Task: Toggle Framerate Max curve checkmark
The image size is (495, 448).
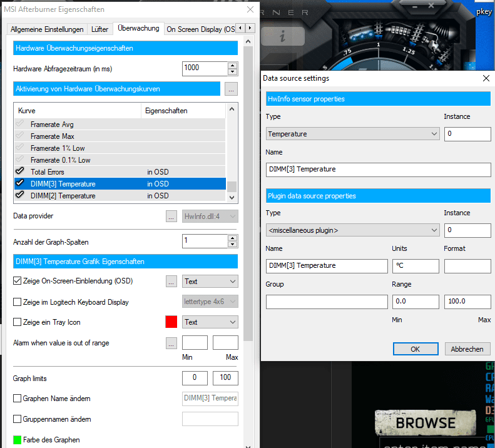Action: 19,135
